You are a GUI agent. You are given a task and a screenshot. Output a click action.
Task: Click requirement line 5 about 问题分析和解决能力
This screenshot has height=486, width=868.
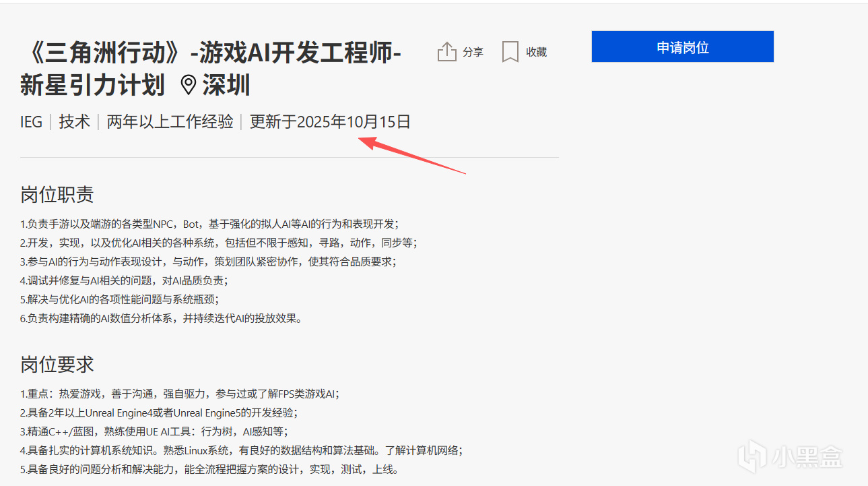209,469
